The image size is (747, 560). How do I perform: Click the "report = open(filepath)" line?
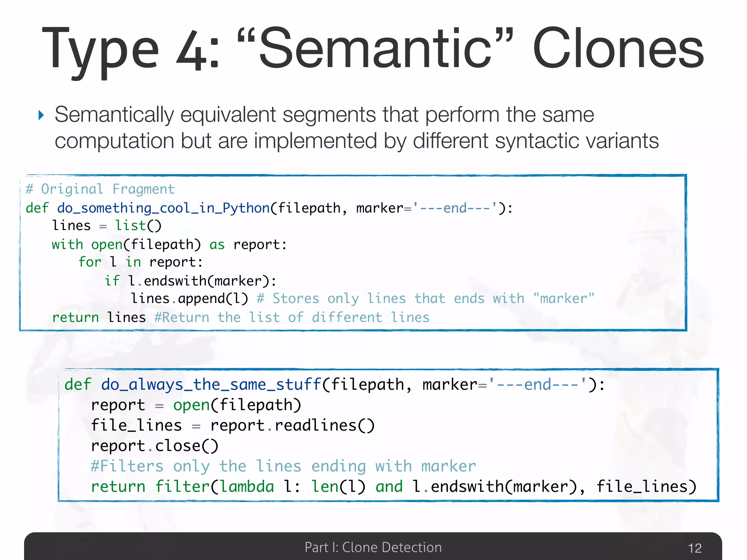point(196,405)
